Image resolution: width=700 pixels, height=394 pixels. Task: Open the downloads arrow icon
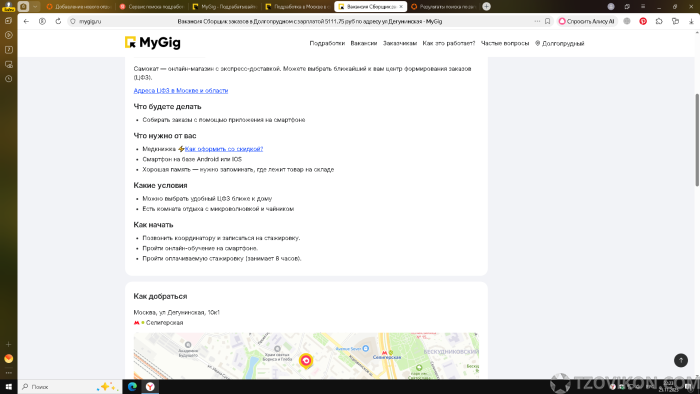click(691, 21)
